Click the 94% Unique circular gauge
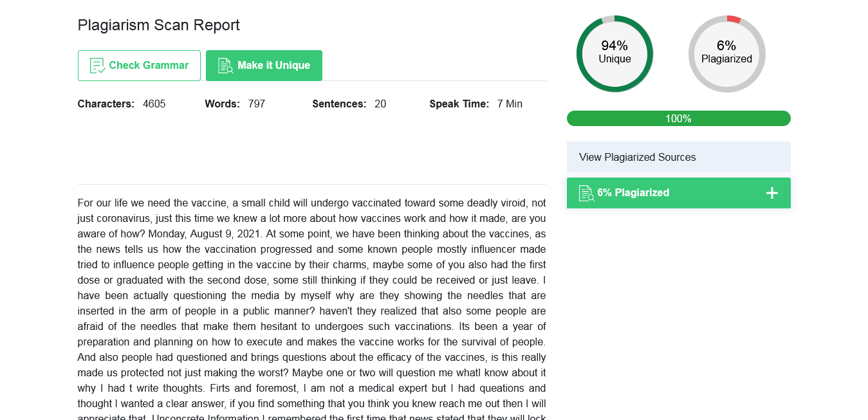The height and width of the screenshot is (420, 868). click(x=614, y=53)
